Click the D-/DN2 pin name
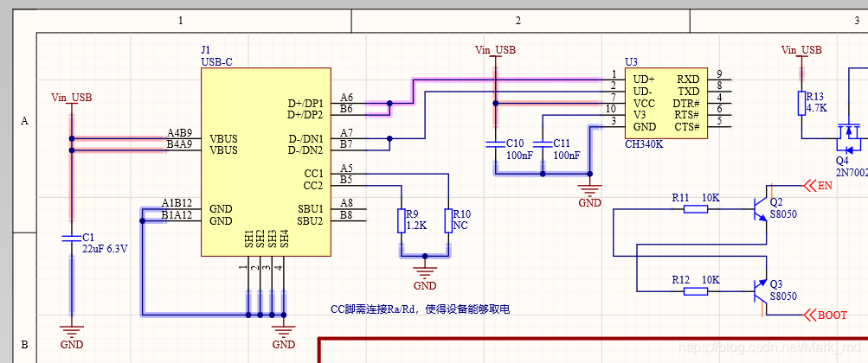 (305, 150)
